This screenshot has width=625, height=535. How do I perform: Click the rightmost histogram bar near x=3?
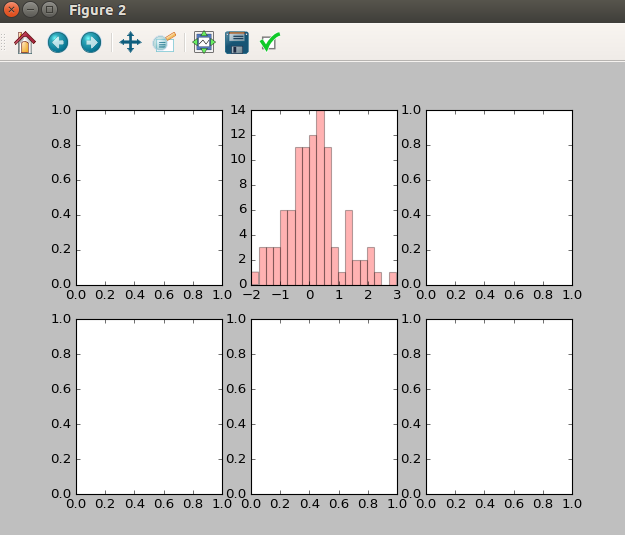click(393, 279)
